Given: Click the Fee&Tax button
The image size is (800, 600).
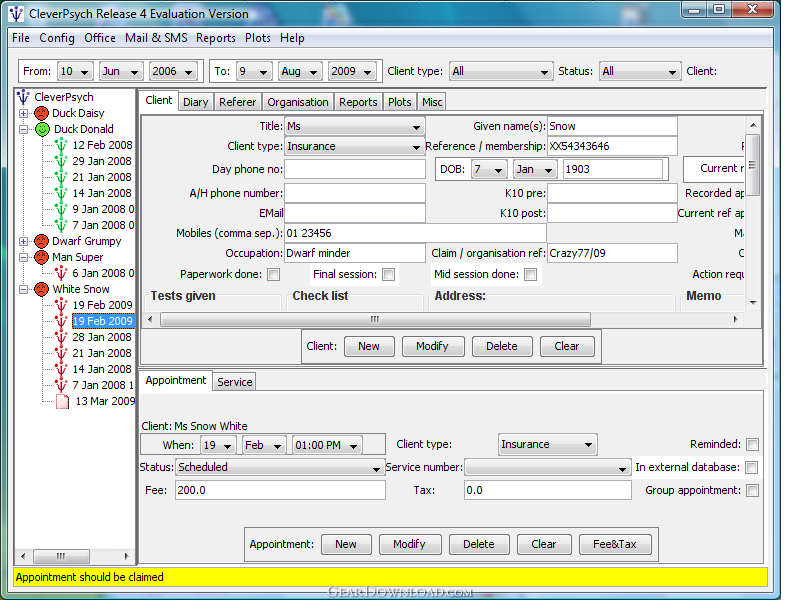Looking at the screenshot, I should 615,544.
